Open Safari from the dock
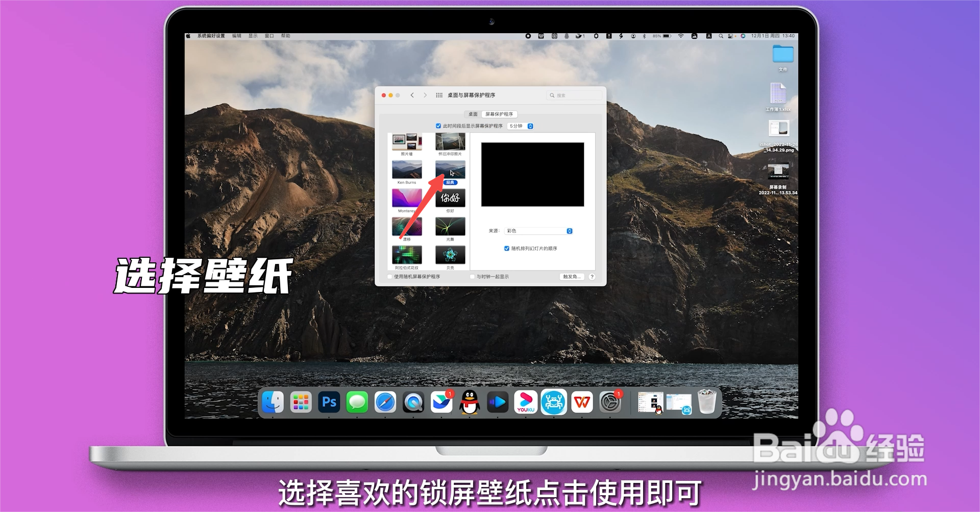The height and width of the screenshot is (512, 980). tap(385, 402)
